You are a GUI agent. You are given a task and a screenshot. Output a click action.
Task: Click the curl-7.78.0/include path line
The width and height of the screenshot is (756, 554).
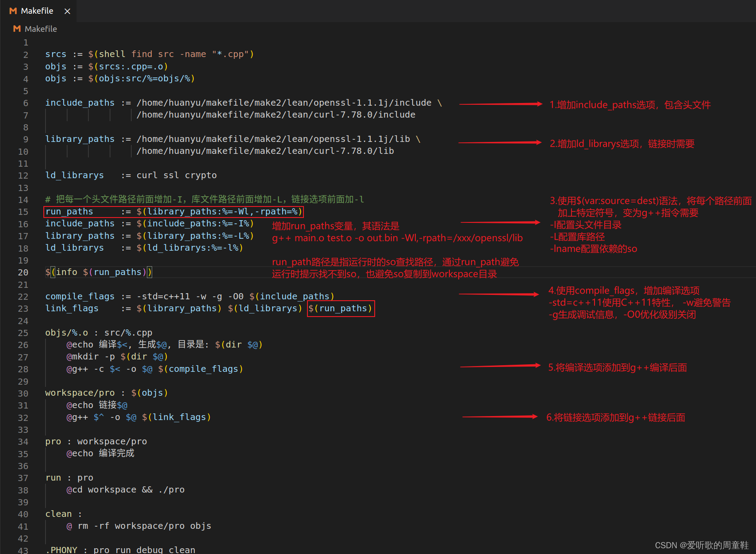click(276, 115)
